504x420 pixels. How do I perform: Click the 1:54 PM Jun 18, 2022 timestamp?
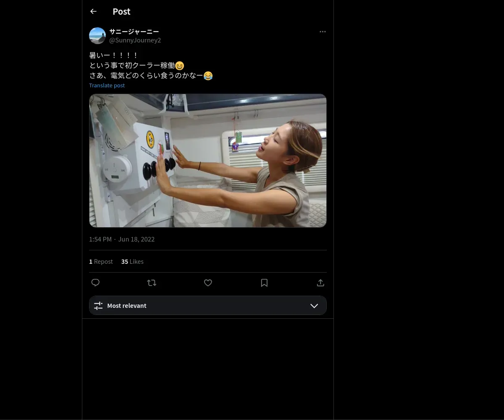point(122,239)
